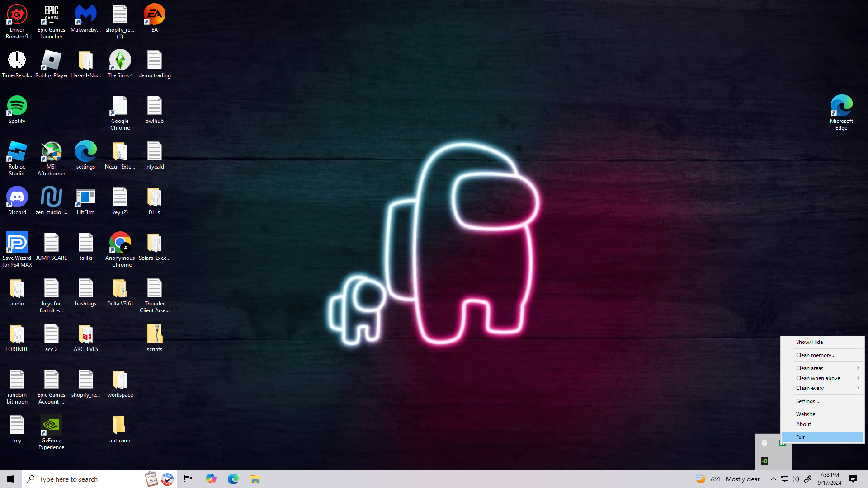868x488 pixels.
Task: Open the volume speaker tray icon
Action: 795,479
